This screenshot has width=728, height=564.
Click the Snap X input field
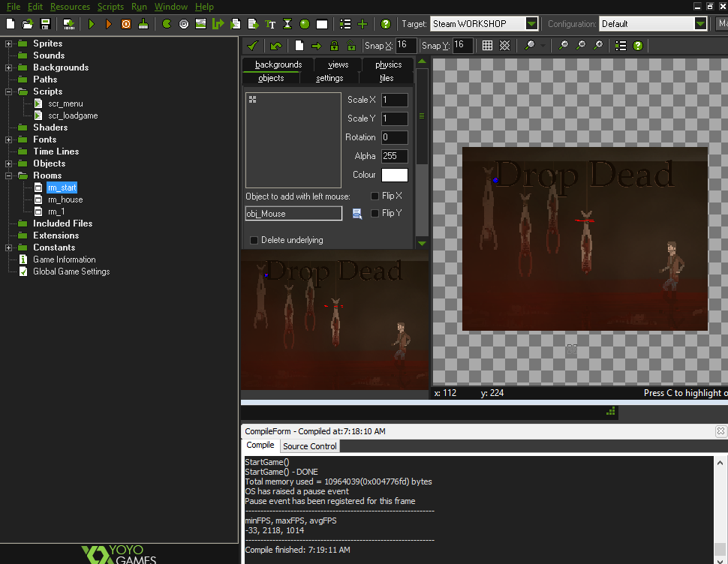(x=405, y=46)
